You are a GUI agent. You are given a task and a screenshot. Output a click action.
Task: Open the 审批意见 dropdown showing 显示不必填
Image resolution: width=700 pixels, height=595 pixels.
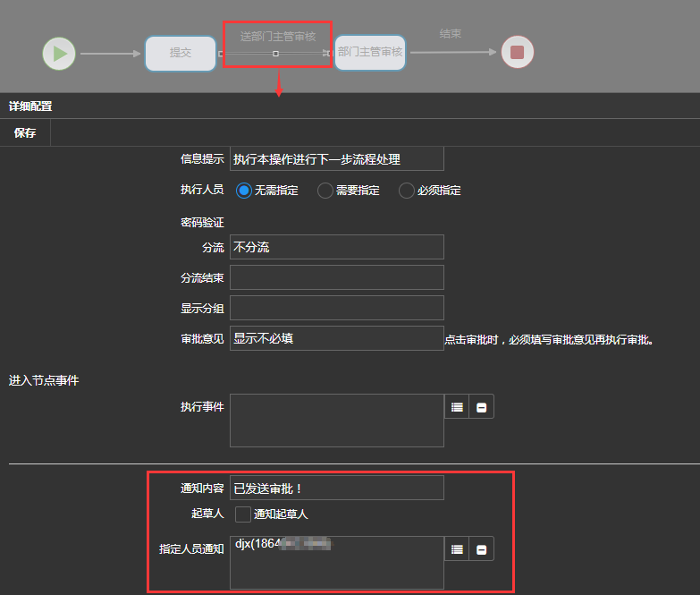336,338
